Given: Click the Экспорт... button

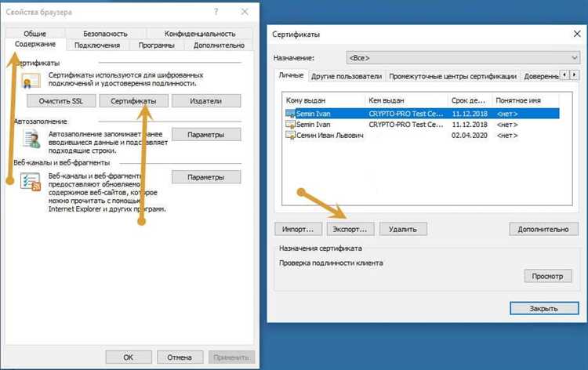Looking at the screenshot, I should tap(350, 229).
